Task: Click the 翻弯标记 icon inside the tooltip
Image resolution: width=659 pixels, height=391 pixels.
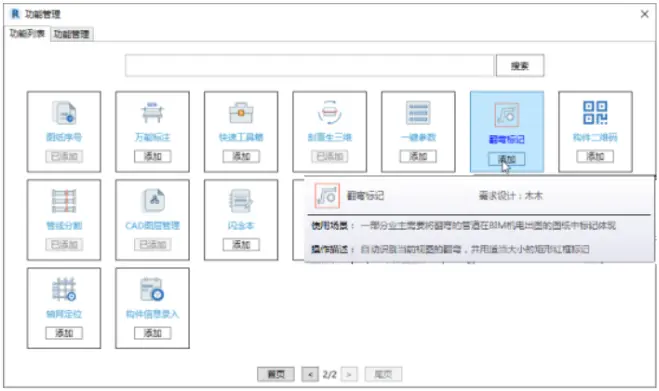Action: 327,196
